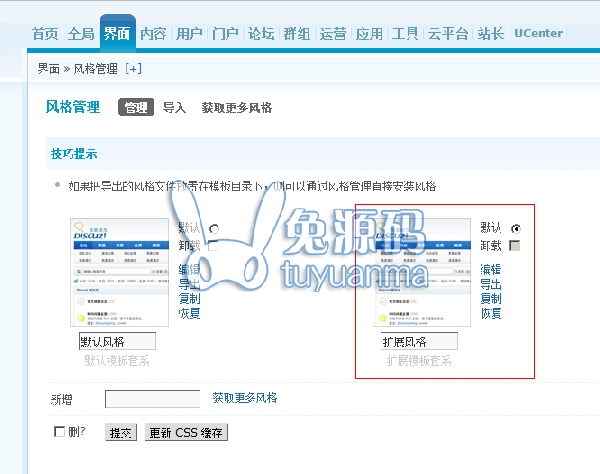Open 获取更多风格 link beside 新增 field
The image size is (600, 474).
(245, 398)
